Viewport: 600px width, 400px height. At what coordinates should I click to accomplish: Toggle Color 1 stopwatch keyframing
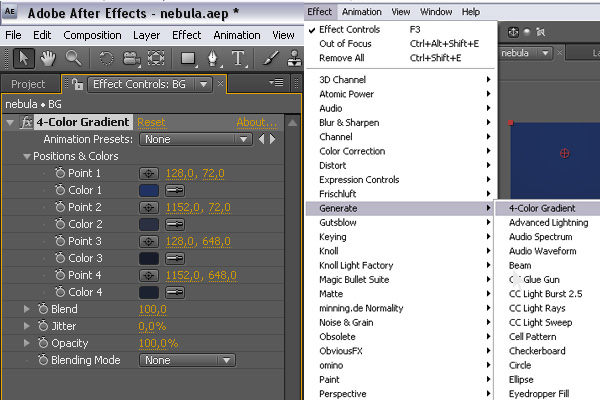[60, 190]
